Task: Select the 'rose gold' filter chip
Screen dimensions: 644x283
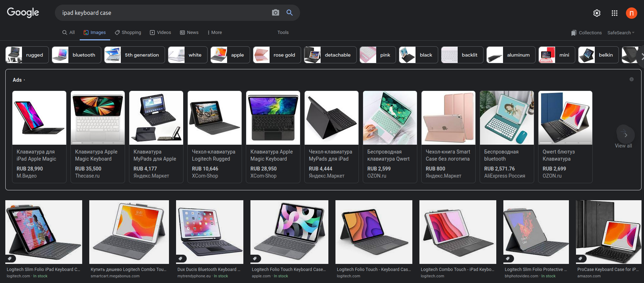Action: 277,55
